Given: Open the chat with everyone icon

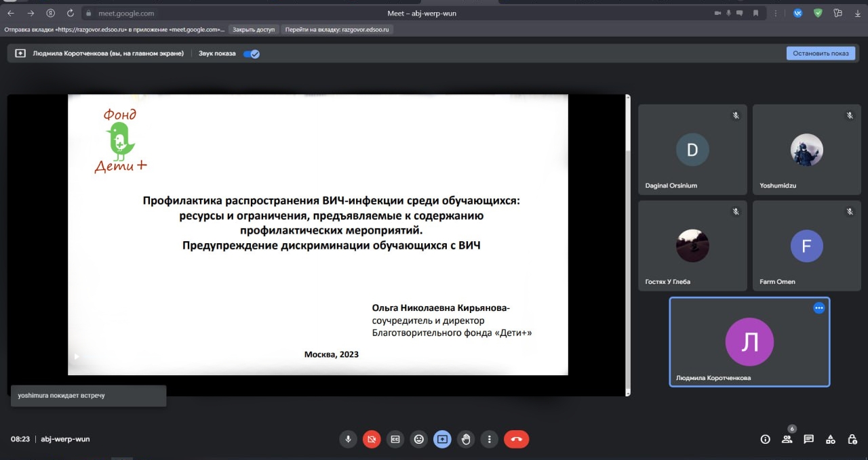Looking at the screenshot, I should pyautogui.click(x=808, y=439).
